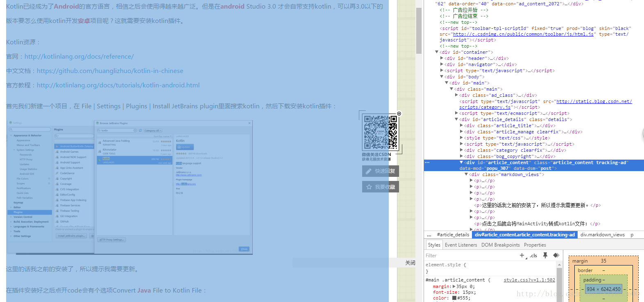Open the DOM Breakpoints tab
644x302 pixels.
coord(500,245)
